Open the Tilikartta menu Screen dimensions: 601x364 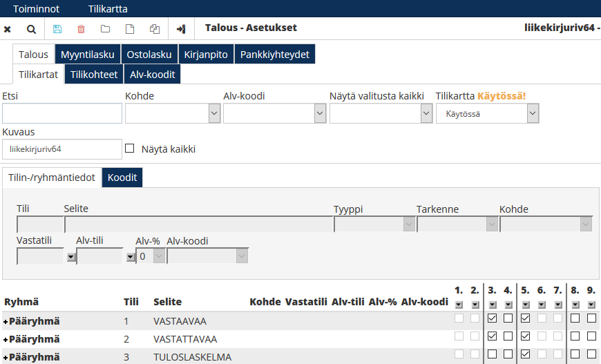coord(108,9)
